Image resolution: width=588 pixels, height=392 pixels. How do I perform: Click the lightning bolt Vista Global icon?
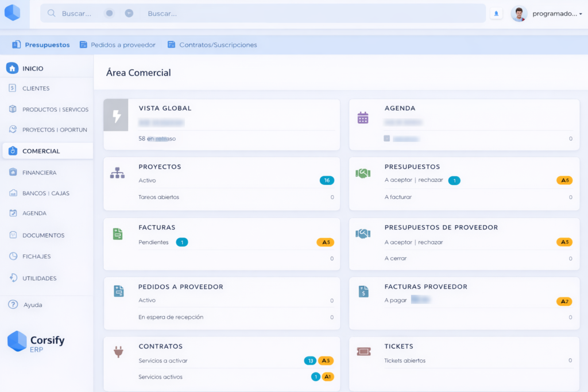point(116,115)
